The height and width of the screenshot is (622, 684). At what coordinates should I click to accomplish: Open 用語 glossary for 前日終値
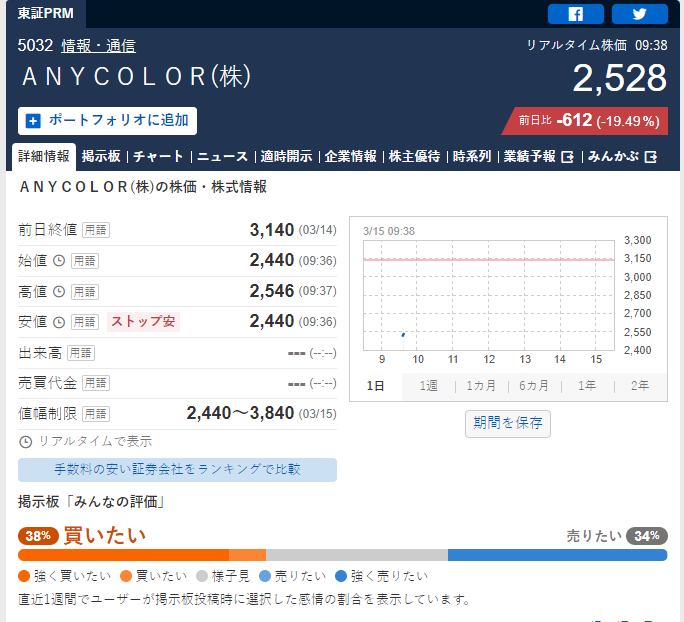[x=96, y=230]
